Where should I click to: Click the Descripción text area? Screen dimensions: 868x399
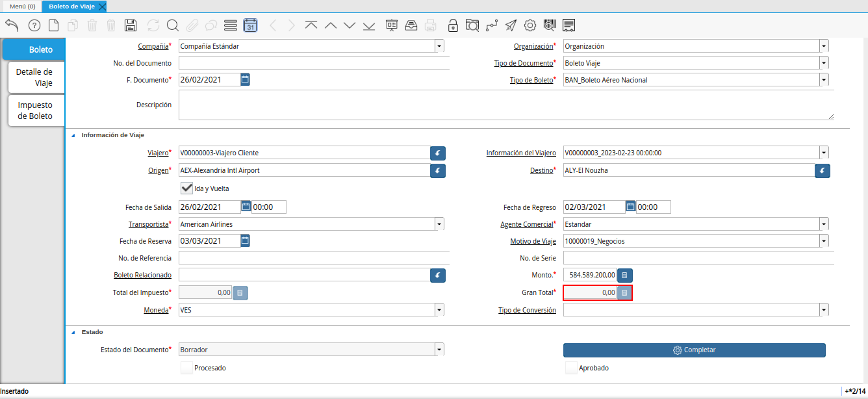[x=505, y=105]
